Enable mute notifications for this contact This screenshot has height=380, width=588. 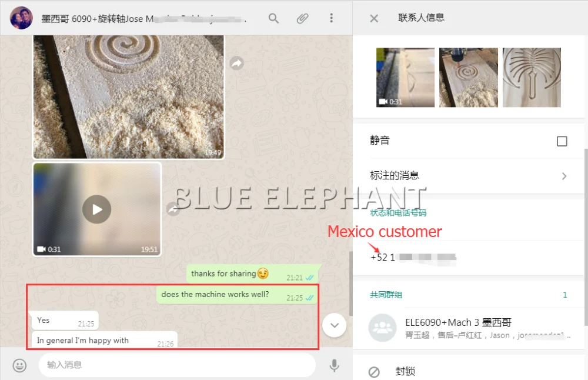(563, 140)
